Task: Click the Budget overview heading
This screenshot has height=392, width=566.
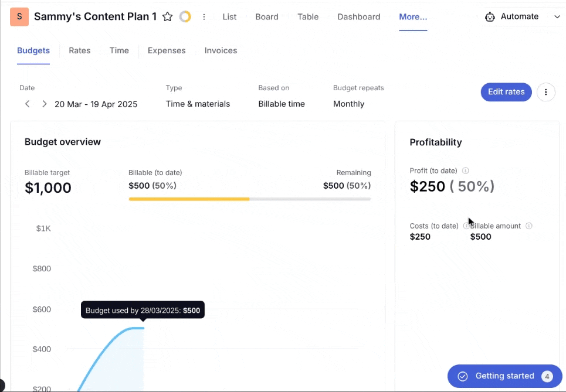Action: (63, 142)
